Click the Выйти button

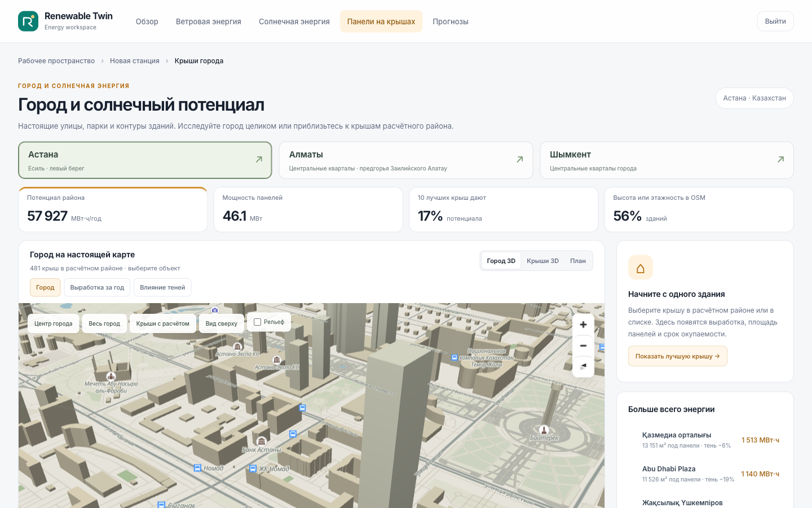[x=775, y=21]
